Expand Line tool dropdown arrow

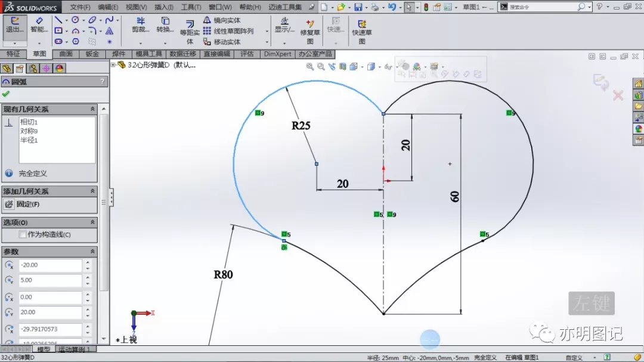[67, 20]
